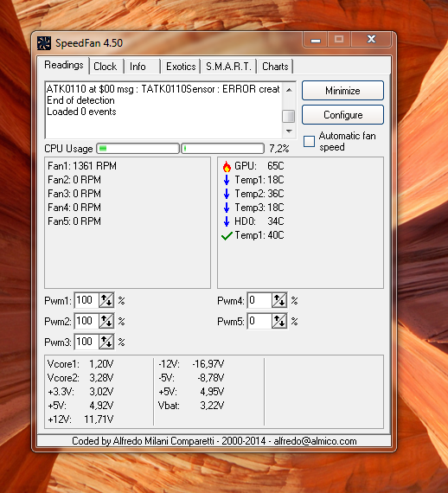Click the '-12V: -16,97V' voltage reading
Viewport: 448px width, 493px height.
click(191, 364)
